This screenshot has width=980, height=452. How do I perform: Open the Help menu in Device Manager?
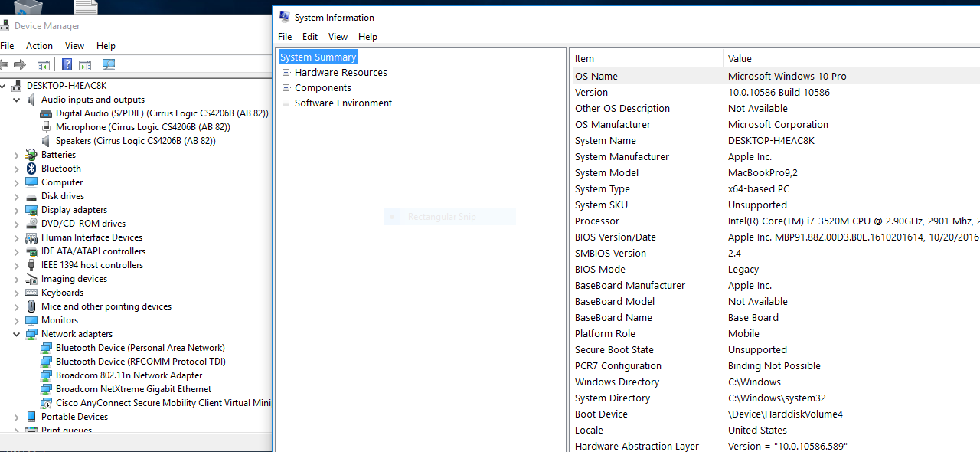point(106,46)
